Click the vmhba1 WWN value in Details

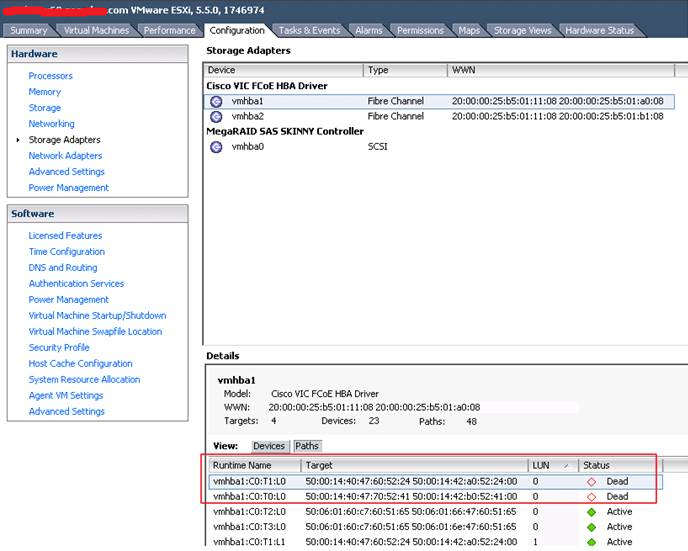pos(374,408)
